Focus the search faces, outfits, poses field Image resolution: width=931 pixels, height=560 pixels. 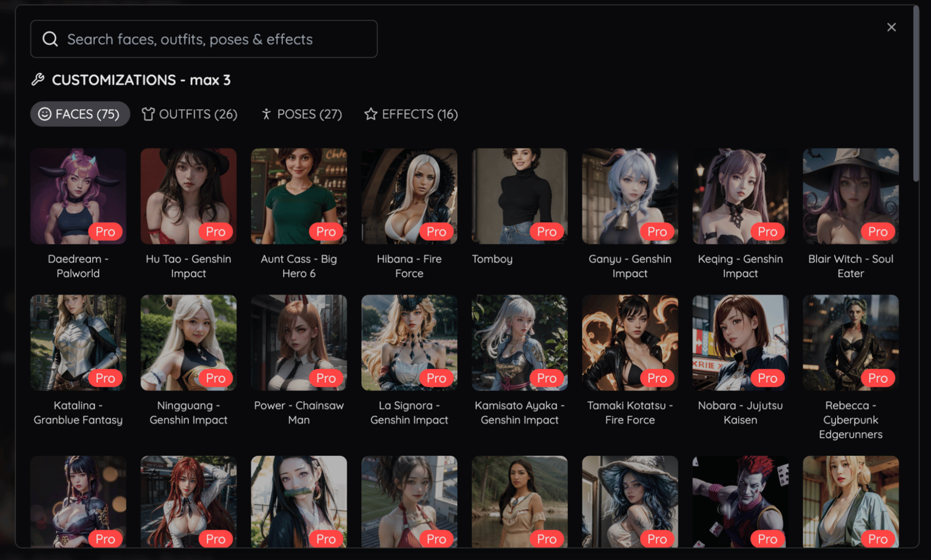(x=204, y=39)
